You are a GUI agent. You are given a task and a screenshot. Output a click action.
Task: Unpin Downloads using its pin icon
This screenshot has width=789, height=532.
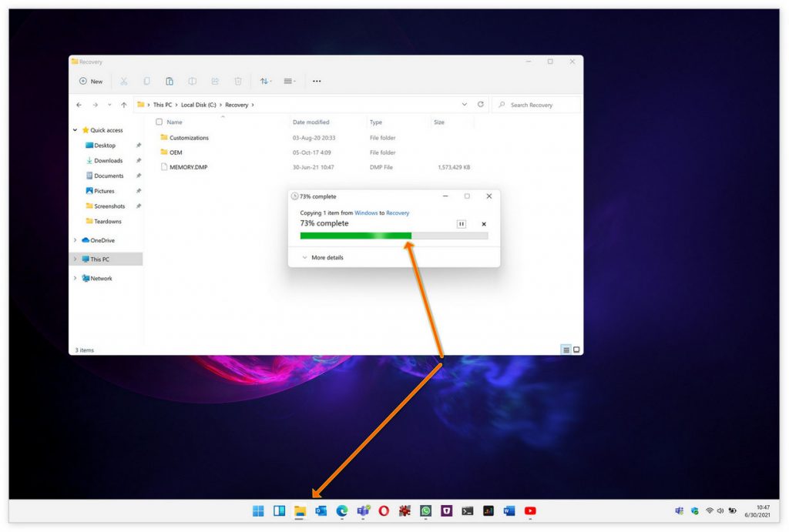coord(139,160)
